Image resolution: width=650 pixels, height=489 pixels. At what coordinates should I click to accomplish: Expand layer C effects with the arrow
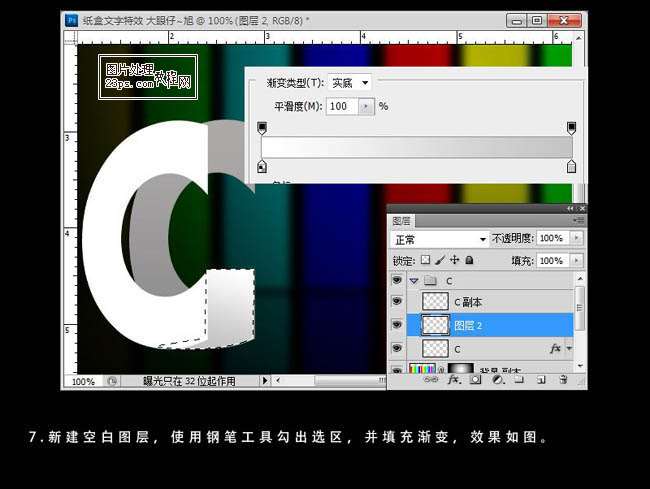point(569,349)
